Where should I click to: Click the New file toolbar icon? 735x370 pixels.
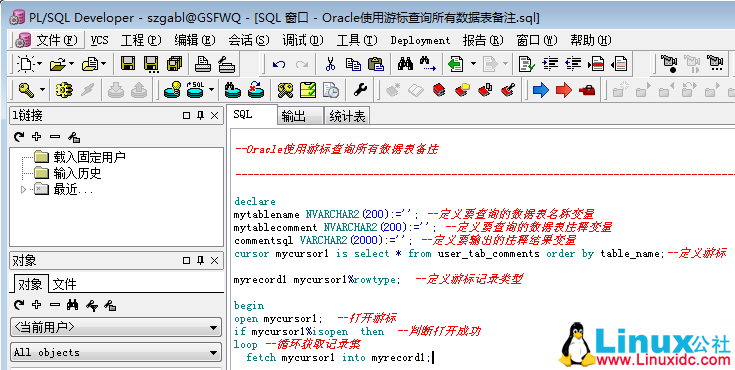pos(26,64)
